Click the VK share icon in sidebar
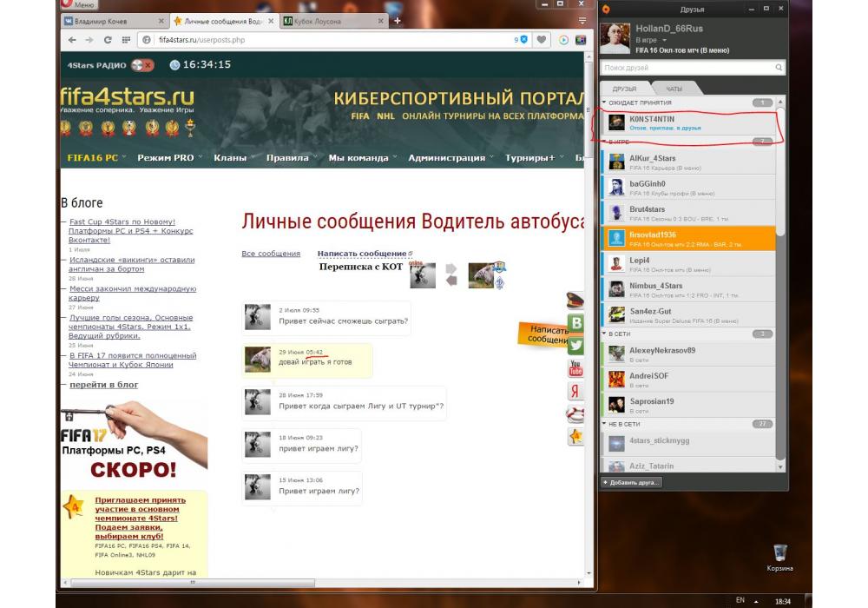Screen dimensions: 868x608 (575, 323)
